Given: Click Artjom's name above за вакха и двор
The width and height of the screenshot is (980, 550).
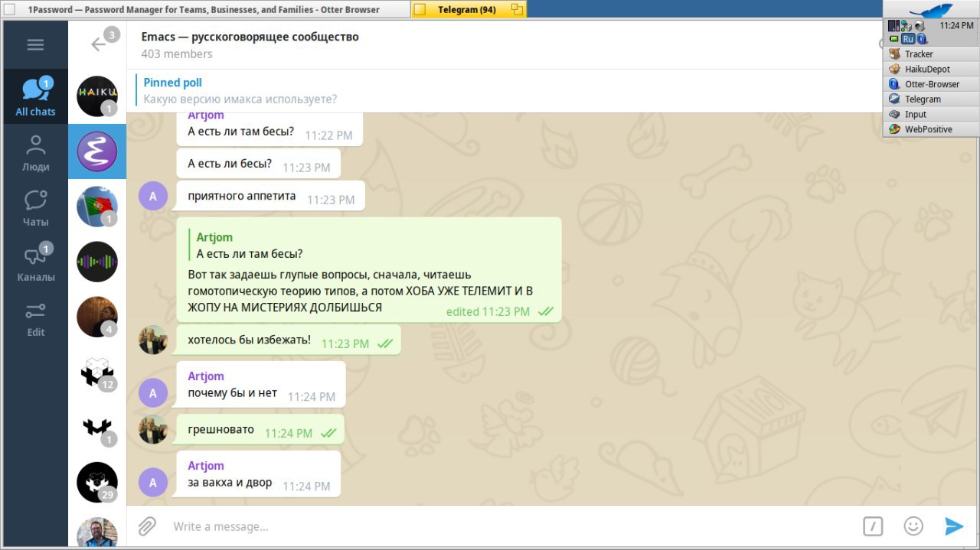Looking at the screenshot, I should click(x=206, y=466).
